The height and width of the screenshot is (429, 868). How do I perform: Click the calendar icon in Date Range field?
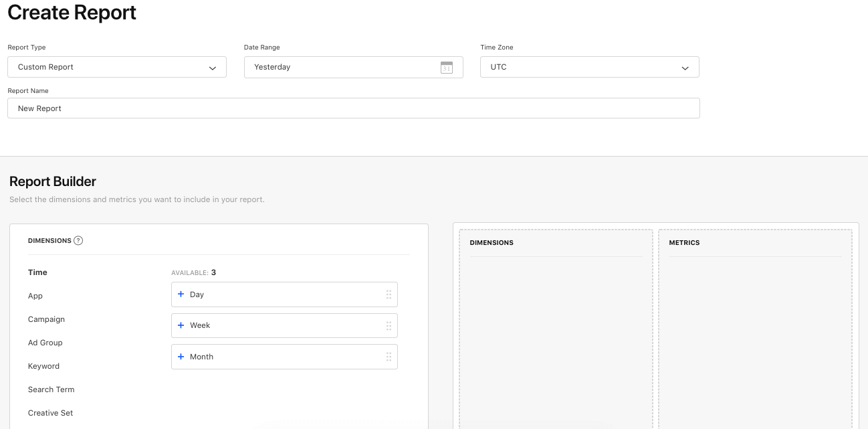coord(447,67)
